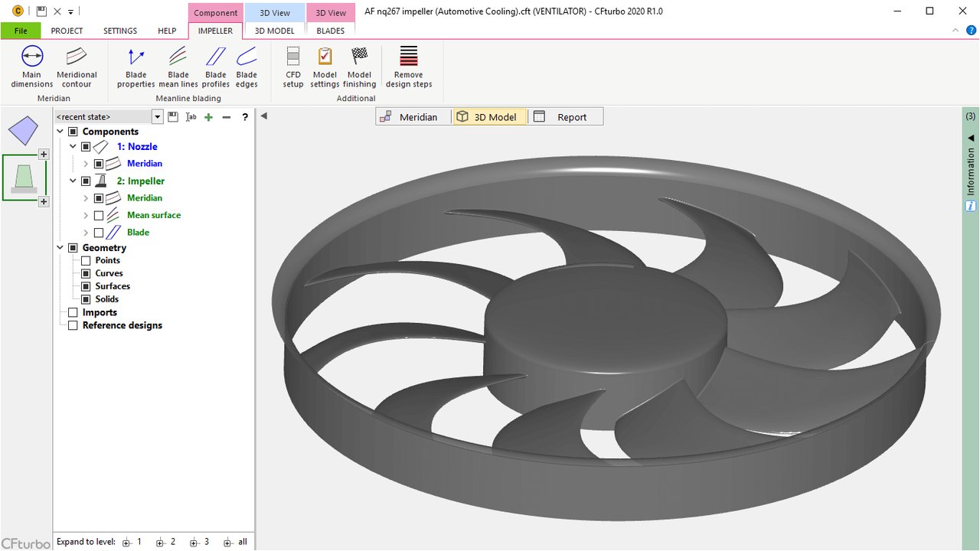The height and width of the screenshot is (551, 980).
Task: Expand tree to level 2
Action: tap(166, 542)
